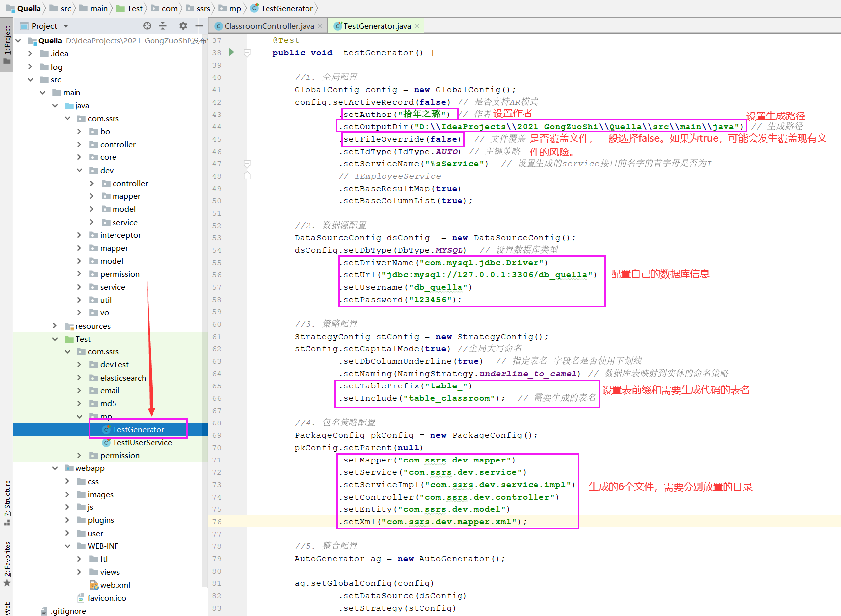Viewport: 841px width, 616px height.
Task: Open the Web tool window button
Action: coord(7,606)
